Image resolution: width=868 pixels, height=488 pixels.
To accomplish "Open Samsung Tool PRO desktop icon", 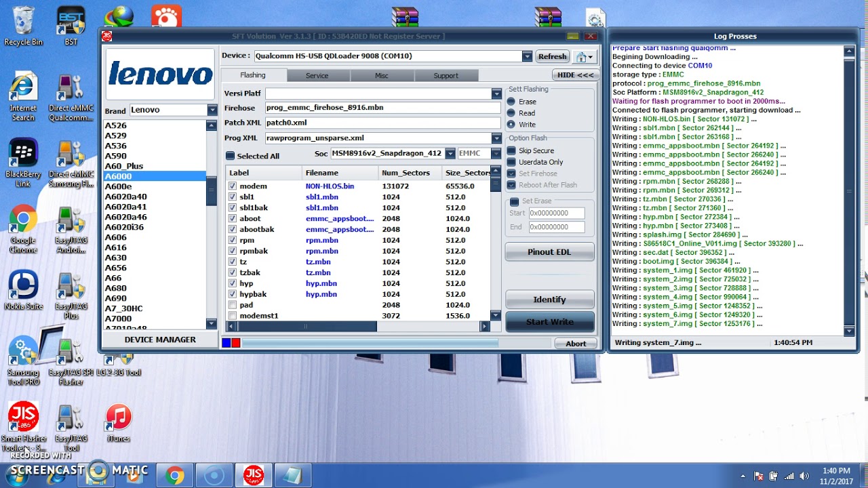I will point(23,361).
